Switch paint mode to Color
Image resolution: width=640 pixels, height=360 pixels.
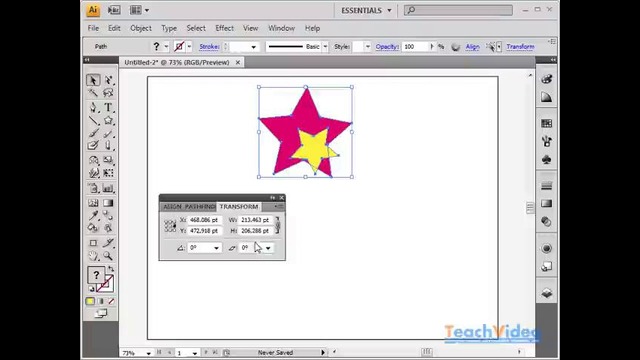pyautogui.click(x=90, y=301)
